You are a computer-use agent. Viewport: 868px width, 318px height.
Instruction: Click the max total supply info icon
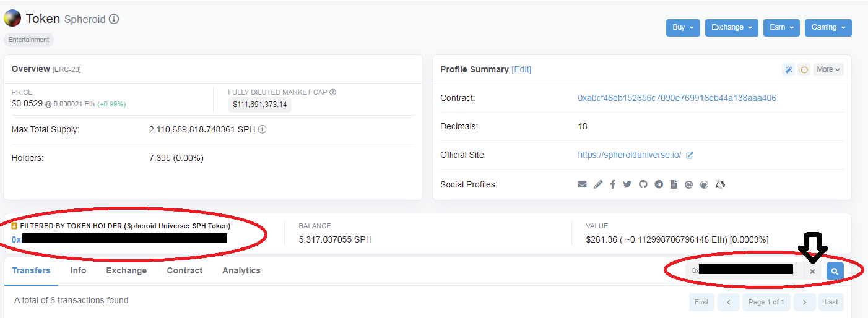(x=262, y=130)
